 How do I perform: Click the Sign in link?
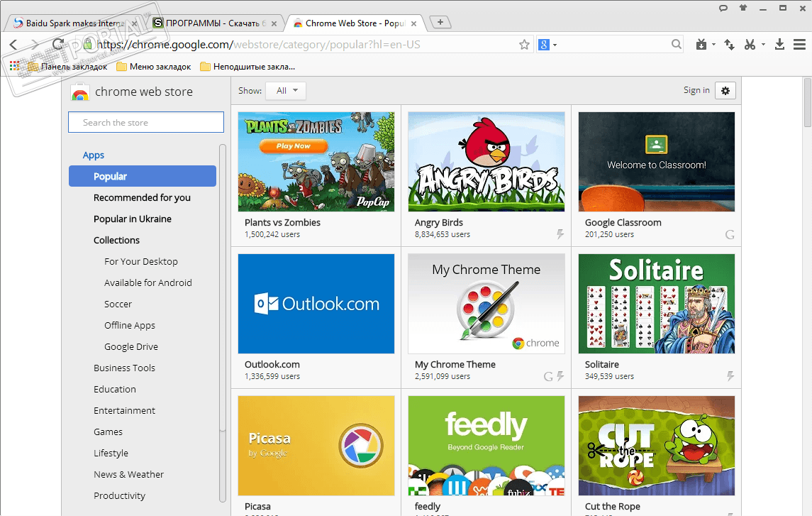pyautogui.click(x=696, y=90)
